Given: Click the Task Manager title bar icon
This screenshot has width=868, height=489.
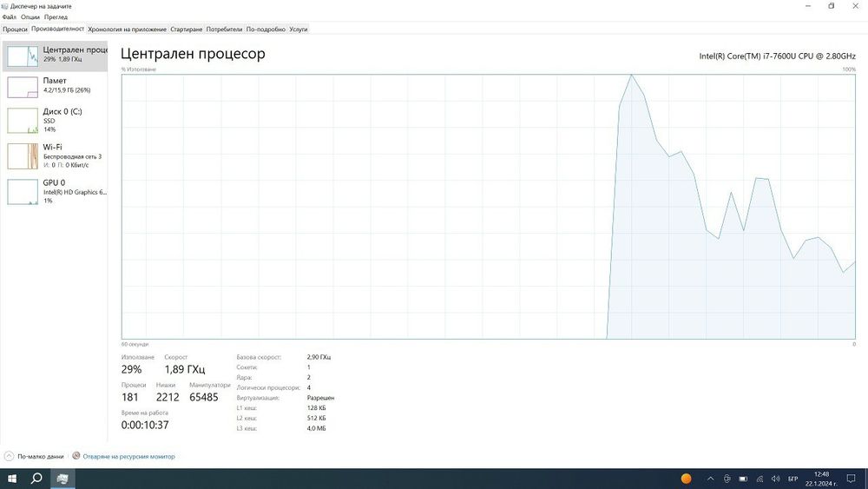Looking at the screenshot, I should coord(5,6).
